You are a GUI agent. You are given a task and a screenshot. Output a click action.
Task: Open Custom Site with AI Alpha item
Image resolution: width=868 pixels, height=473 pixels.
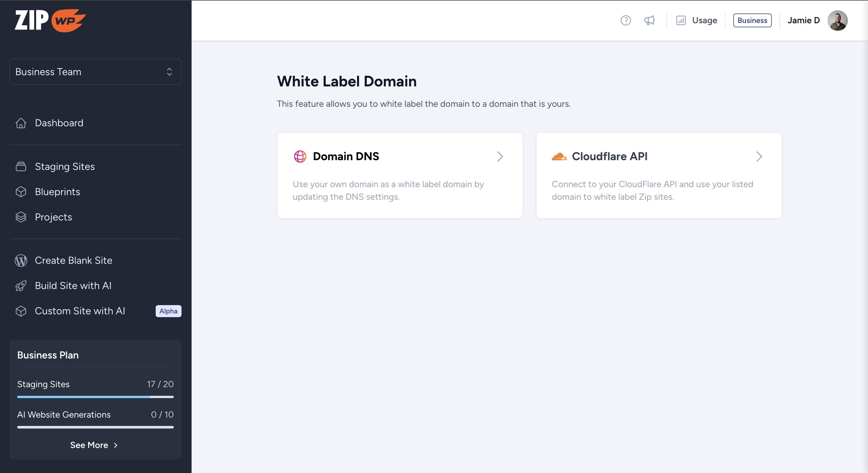tap(80, 311)
